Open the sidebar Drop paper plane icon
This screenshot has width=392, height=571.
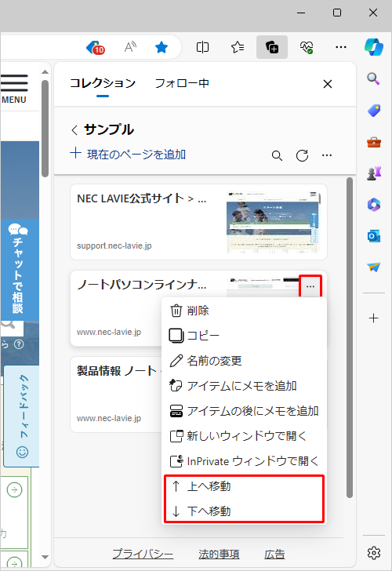coord(374,267)
